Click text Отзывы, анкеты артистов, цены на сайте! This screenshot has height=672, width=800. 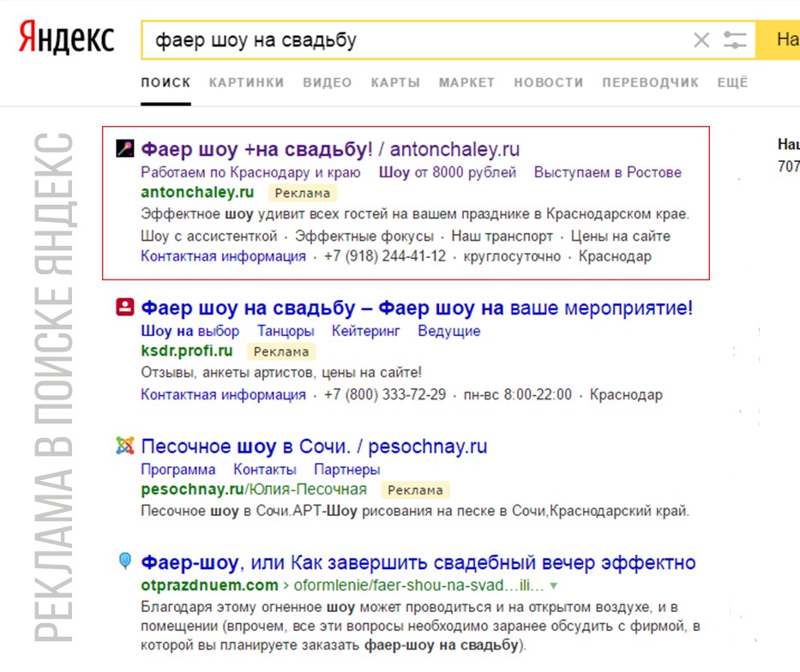click(281, 373)
